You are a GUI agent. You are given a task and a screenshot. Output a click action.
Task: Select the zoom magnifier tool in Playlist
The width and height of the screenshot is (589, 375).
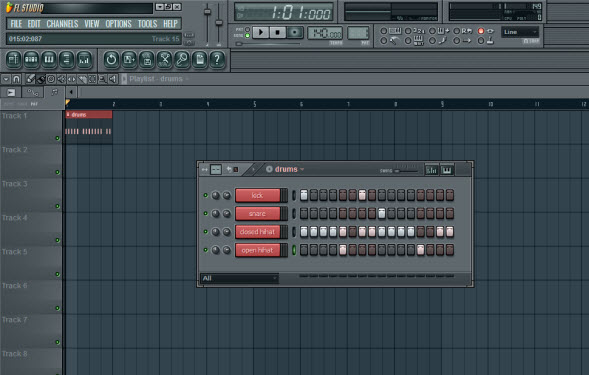pyautogui.click(x=102, y=79)
